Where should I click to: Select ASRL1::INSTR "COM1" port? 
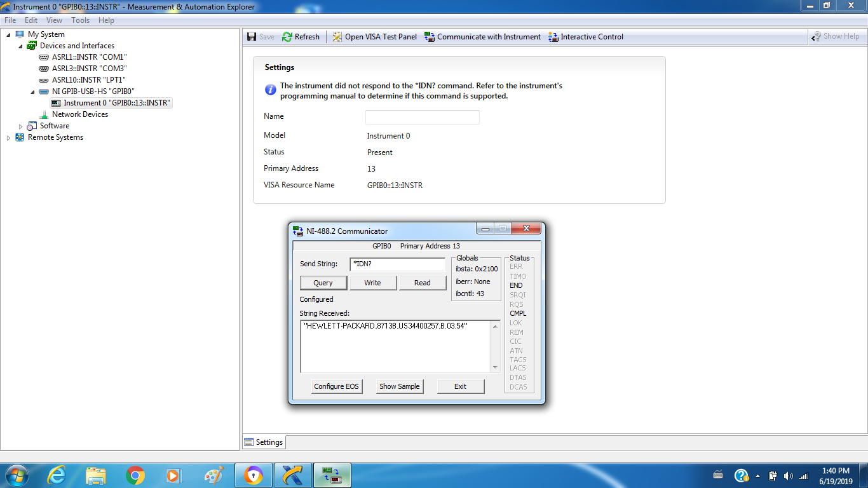pyautogui.click(x=90, y=57)
